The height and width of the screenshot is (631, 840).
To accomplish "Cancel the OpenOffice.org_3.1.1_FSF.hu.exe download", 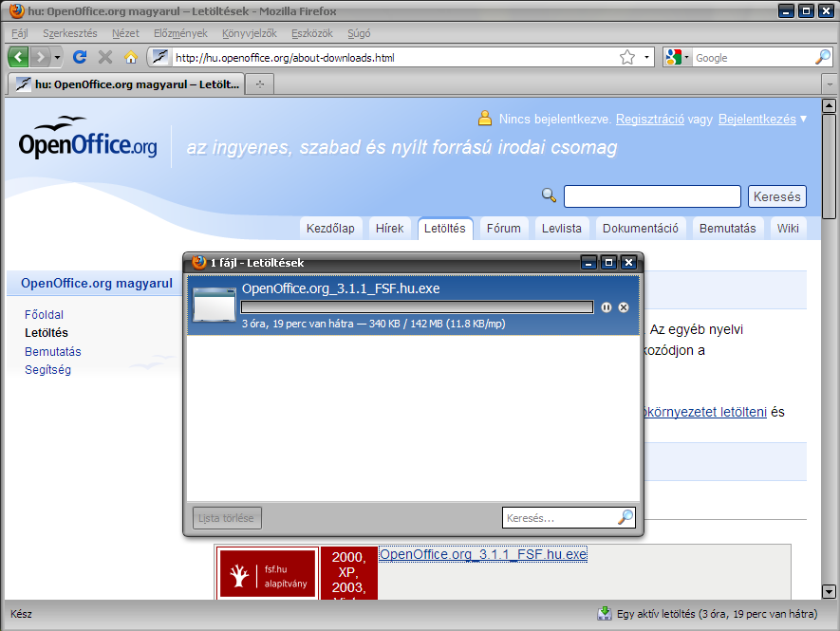I will pos(624,307).
